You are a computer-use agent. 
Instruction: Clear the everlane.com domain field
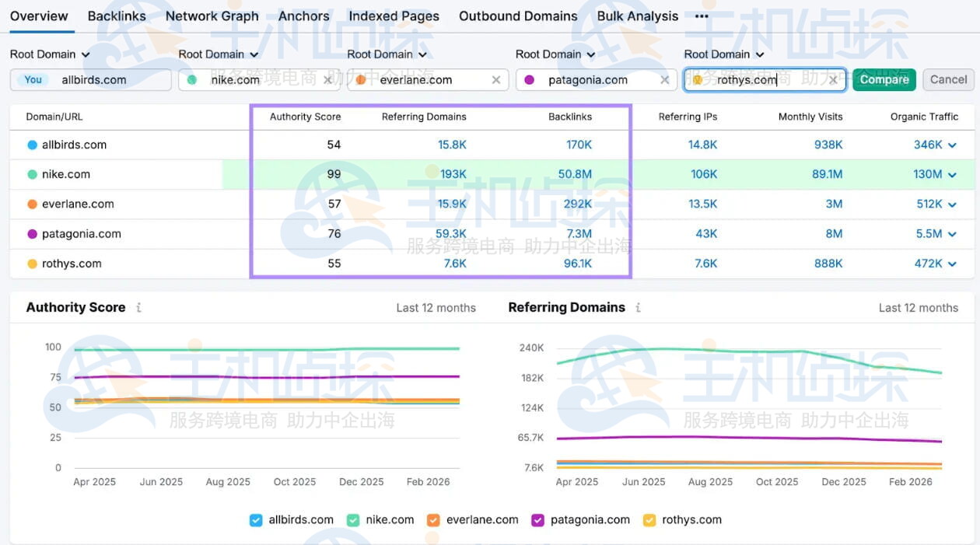496,80
